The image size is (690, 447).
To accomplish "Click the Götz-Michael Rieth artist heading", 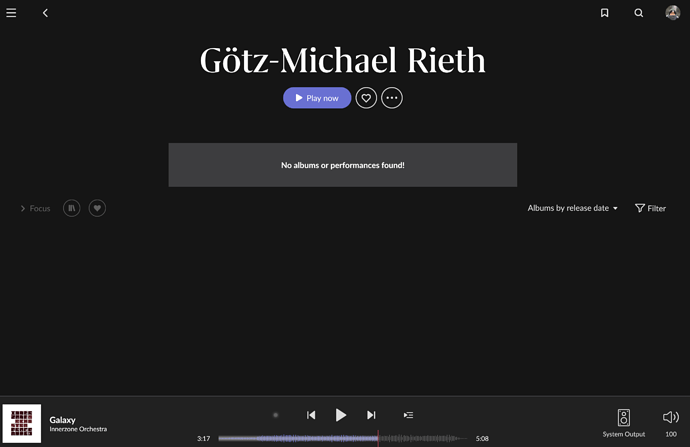I will pos(342,60).
